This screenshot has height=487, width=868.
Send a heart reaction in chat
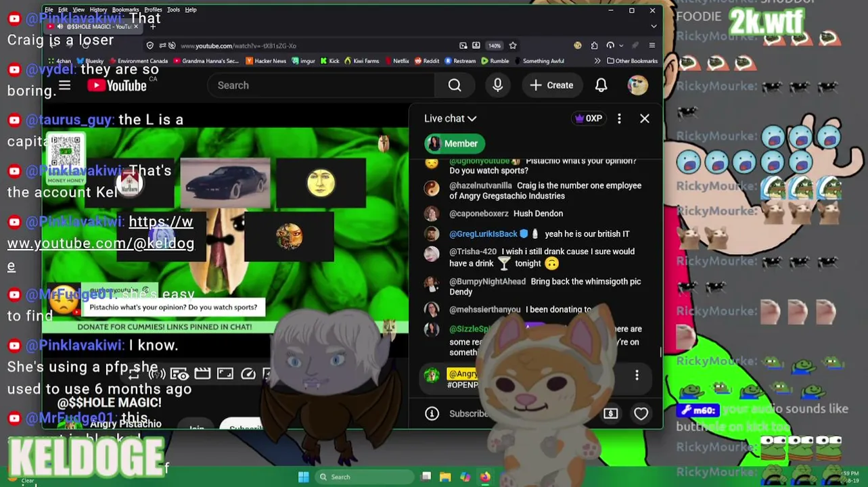pos(641,413)
